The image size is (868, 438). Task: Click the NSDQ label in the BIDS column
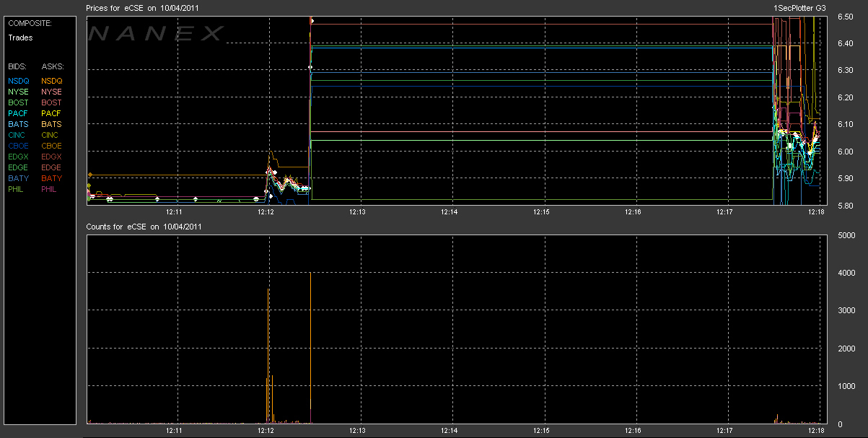18,81
